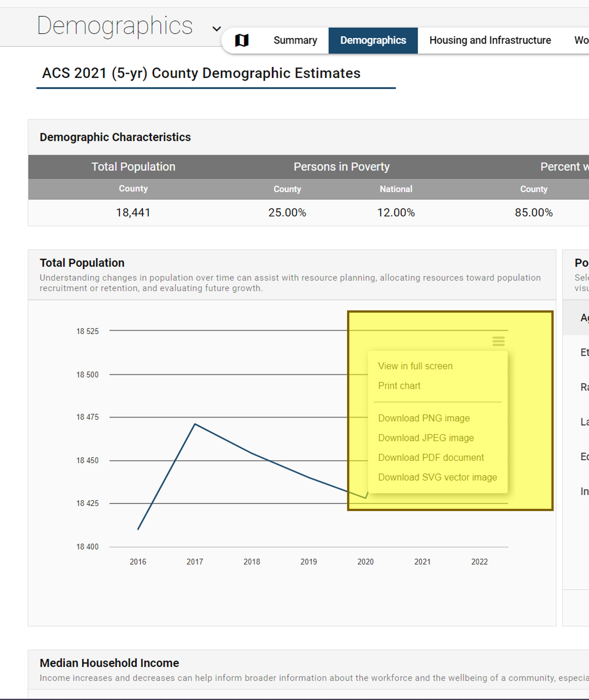Screen dimensions: 589x700
Task: Click the 2017 peak on population line
Action: pyautogui.click(x=195, y=424)
